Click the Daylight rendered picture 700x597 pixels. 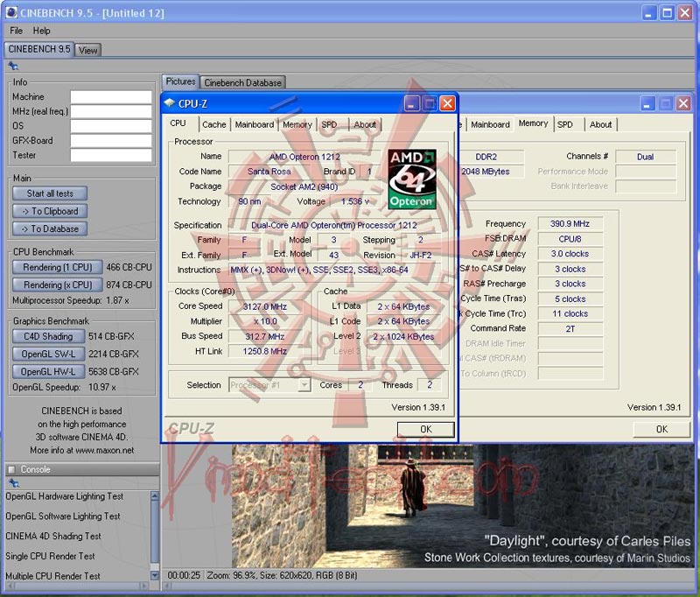click(x=463, y=506)
